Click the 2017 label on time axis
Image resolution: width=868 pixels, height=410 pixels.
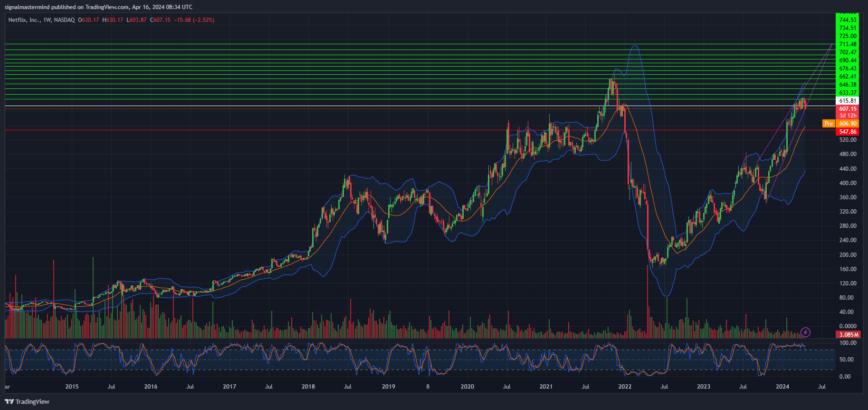coord(229,387)
